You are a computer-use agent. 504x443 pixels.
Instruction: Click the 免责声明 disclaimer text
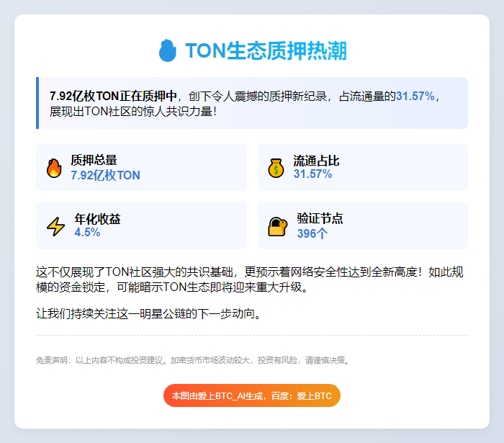coord(193,360)
